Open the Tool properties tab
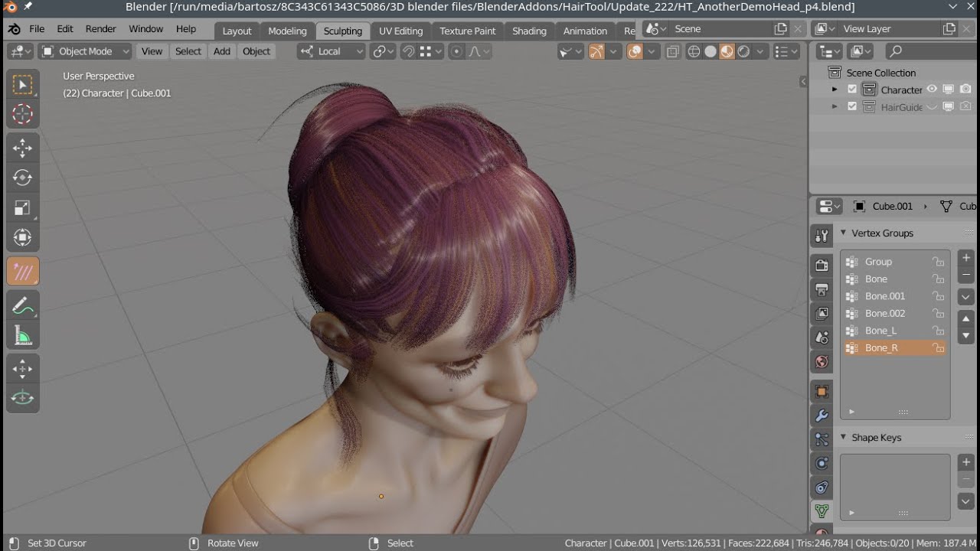This screenshot has width=980, height=551. point(822,236)
